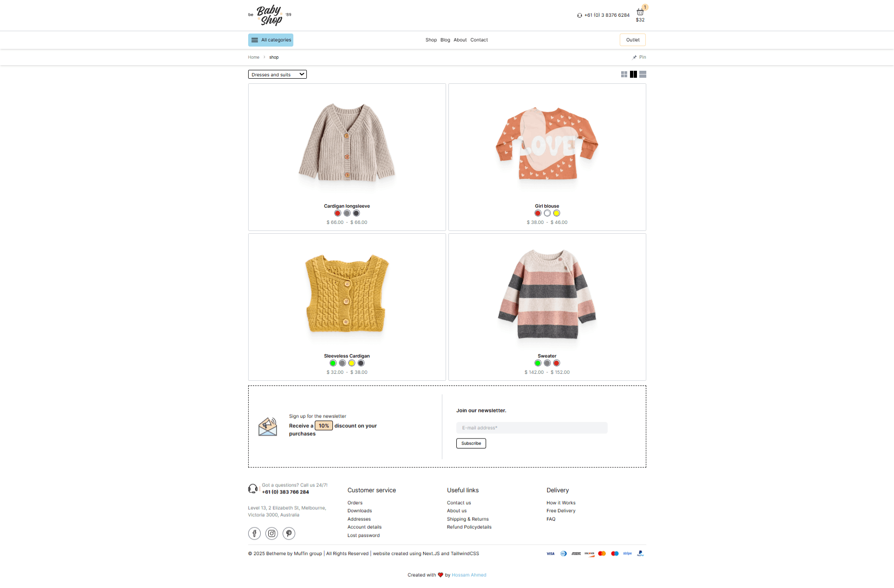Open the Contact page in navigation
The image size is (894, 588).
pyautogui.click(x=479, y=40)
